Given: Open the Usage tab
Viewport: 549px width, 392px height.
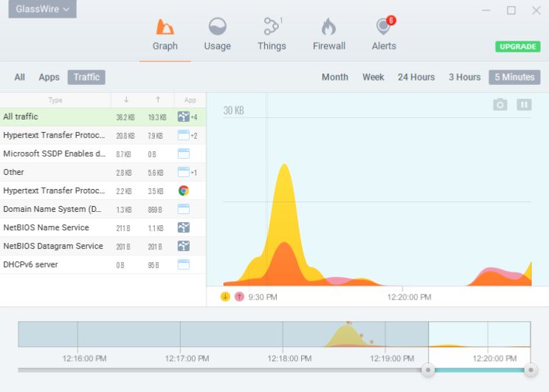Looking at the screenshot, I should pos(218,35).
